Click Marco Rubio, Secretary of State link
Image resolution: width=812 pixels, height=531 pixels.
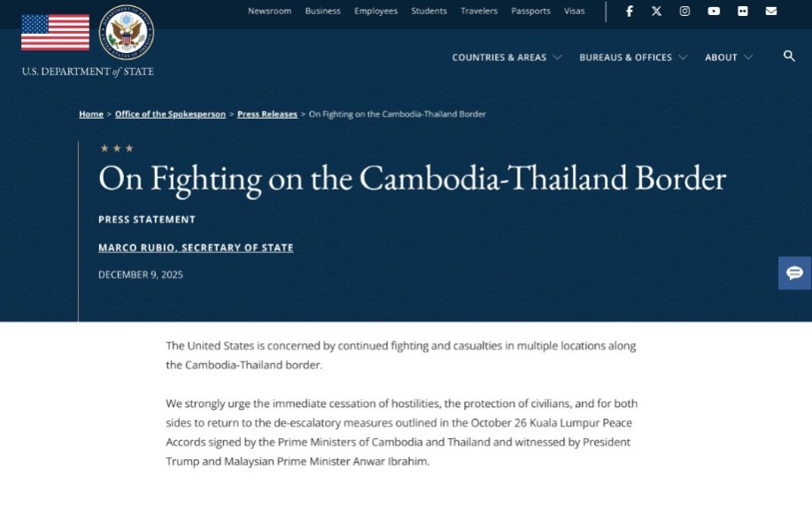tap(196, 248)
